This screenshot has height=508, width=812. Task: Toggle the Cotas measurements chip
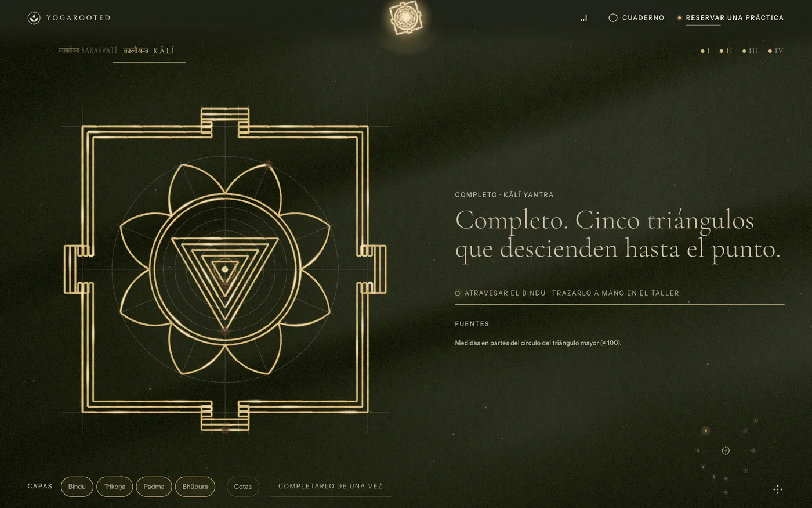point(243,487)
